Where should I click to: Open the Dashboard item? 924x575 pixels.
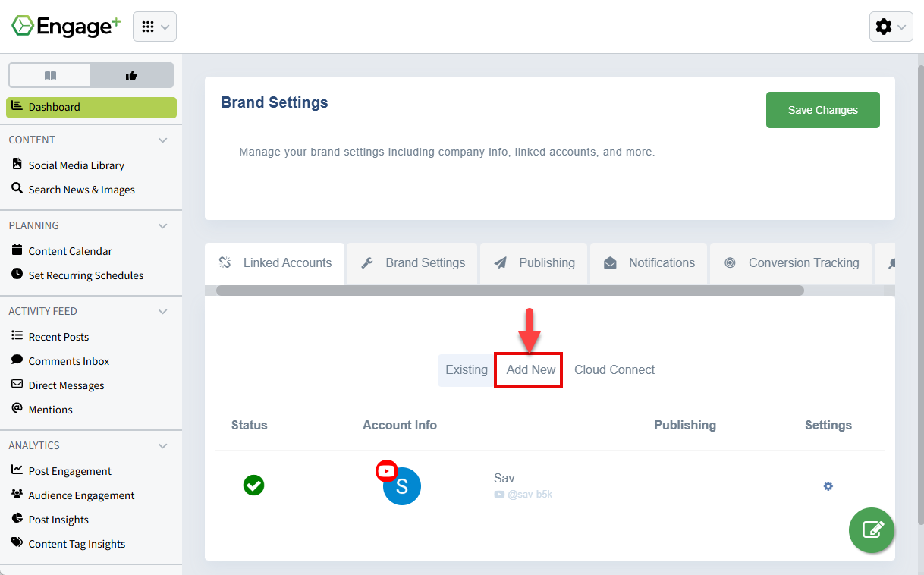pyautogui.click(x=91, y=107)
